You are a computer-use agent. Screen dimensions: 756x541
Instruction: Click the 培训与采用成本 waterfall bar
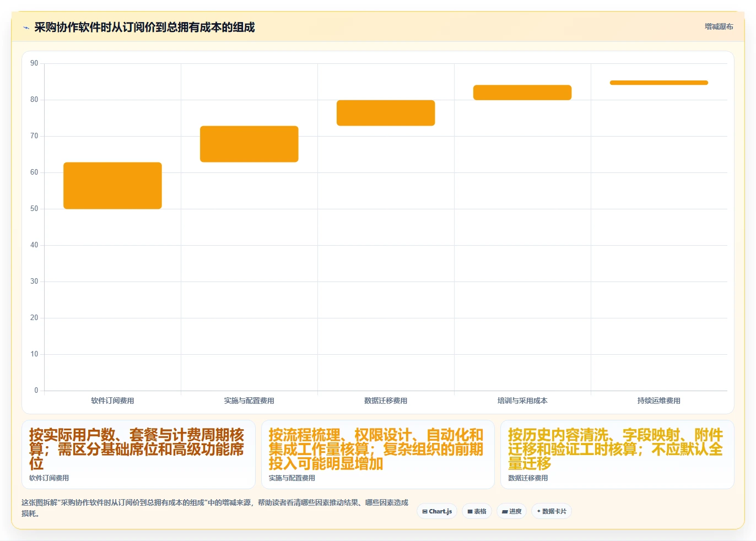pyautogui.click(x=522, y=93)
